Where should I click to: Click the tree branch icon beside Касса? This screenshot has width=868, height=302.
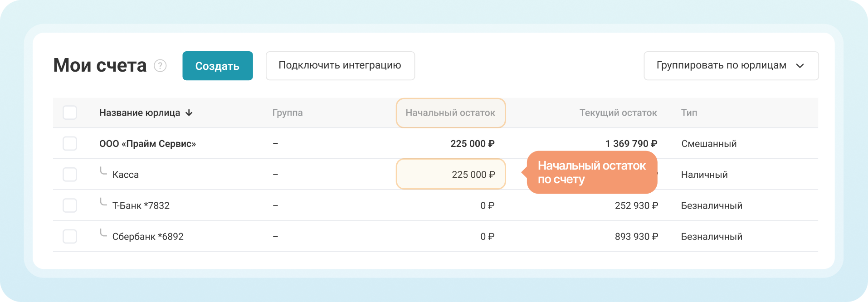(103, 171)
